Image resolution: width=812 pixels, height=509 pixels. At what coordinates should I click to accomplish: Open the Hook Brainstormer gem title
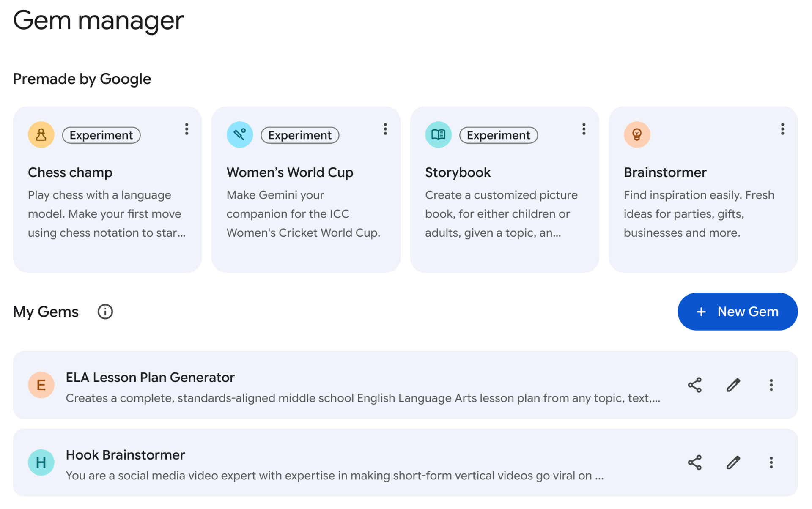(x=125, y=455)
